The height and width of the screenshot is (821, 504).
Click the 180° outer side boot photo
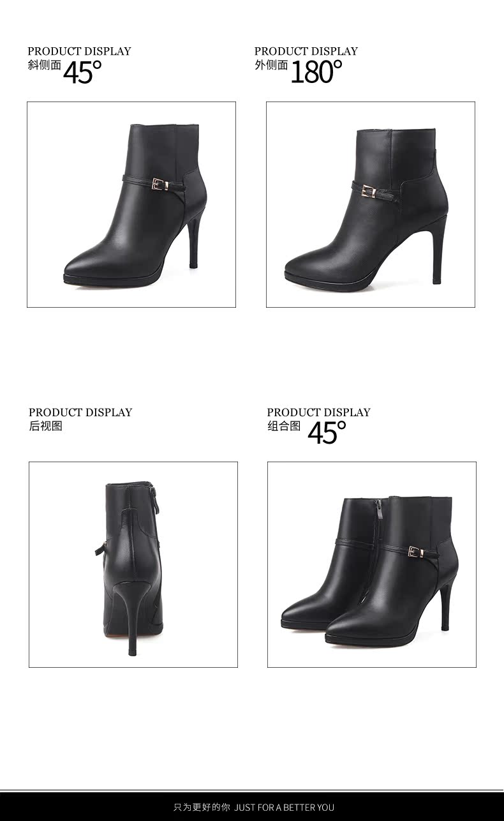pyautogui.click(x=371, y=204)
